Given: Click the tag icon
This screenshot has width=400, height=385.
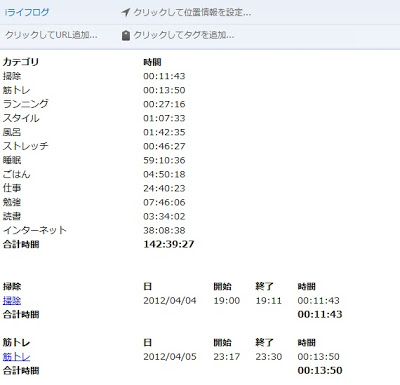Looking at the screenshot, I should tap(125, 35).
